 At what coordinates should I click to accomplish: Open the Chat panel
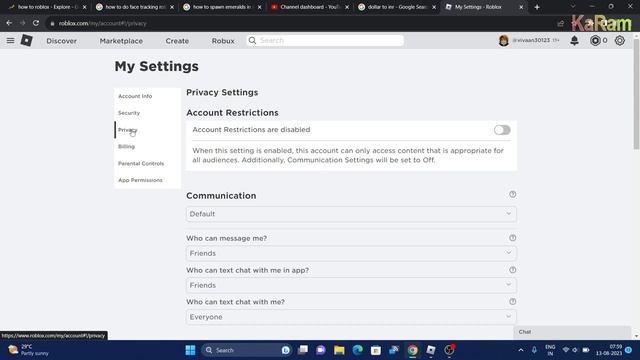tap(572, 332)
